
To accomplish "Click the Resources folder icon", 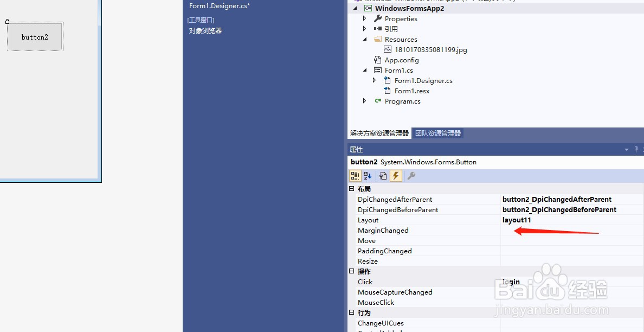I will [378, 39].
